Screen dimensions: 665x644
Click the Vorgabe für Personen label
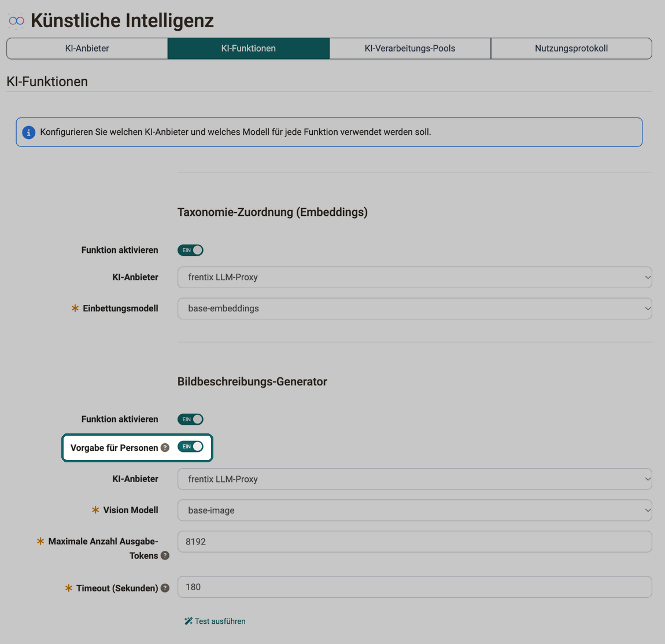click(x=114, y=448)
